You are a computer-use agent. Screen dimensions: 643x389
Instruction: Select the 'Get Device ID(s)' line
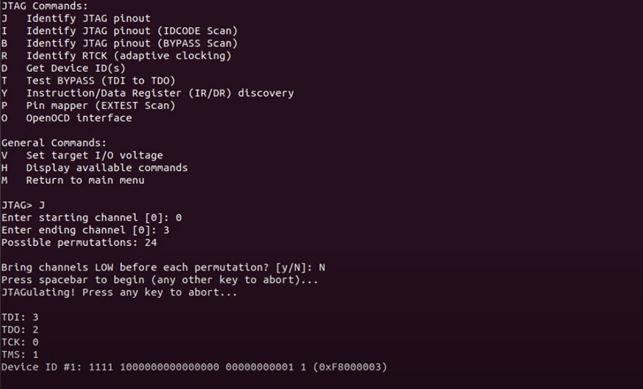point(64,68)
